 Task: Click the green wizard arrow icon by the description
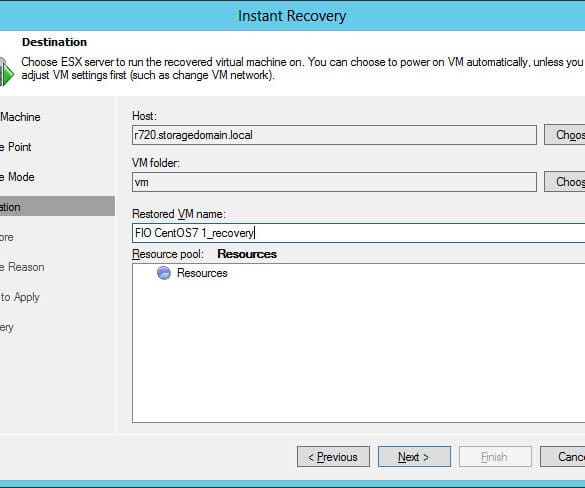[6, 72]
